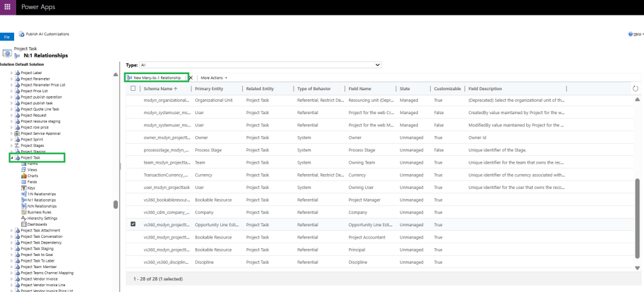The width and height of the screenshot is (644, 292).
Task: Open Charts under Project Task
Action: (32, 175)
